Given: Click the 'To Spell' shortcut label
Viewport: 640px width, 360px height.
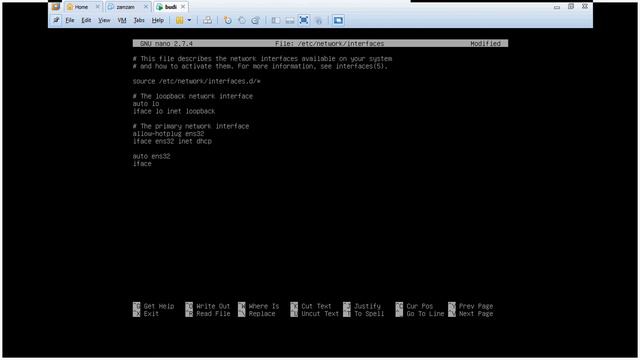Looking at the screenshot, I should pyautogui.click(x=369, y=313).
